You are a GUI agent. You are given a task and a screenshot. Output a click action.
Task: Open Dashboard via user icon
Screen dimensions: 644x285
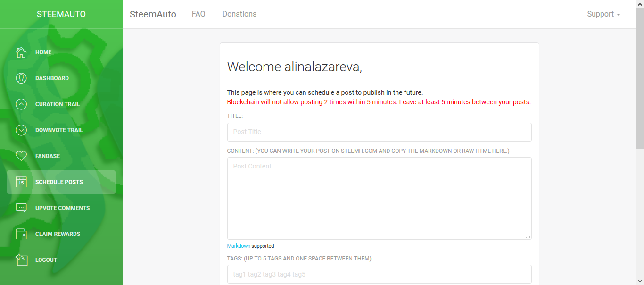21,78
